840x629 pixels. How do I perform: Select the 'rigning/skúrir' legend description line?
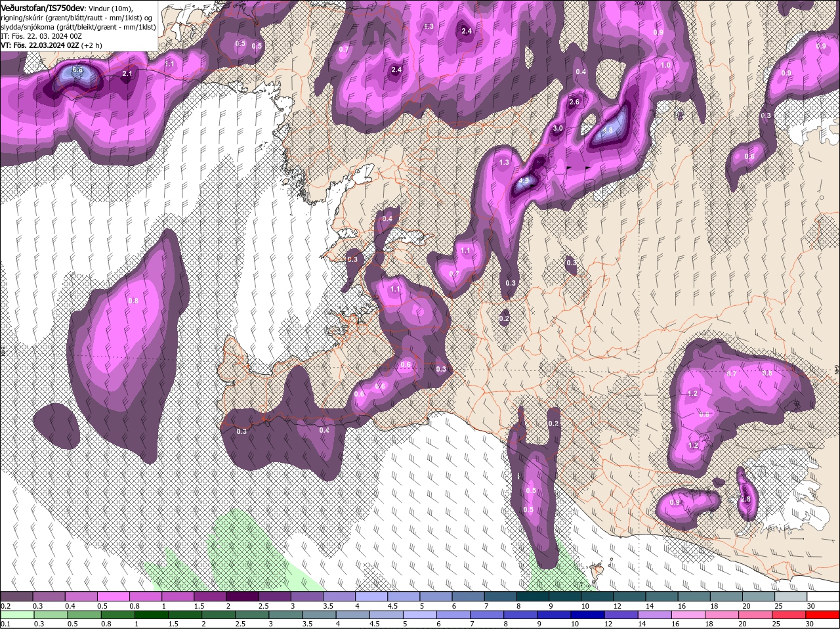coord(76,17)
